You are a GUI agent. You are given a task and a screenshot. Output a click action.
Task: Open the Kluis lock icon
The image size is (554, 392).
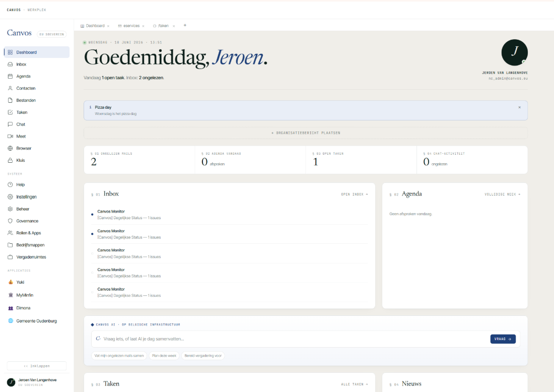10,160
